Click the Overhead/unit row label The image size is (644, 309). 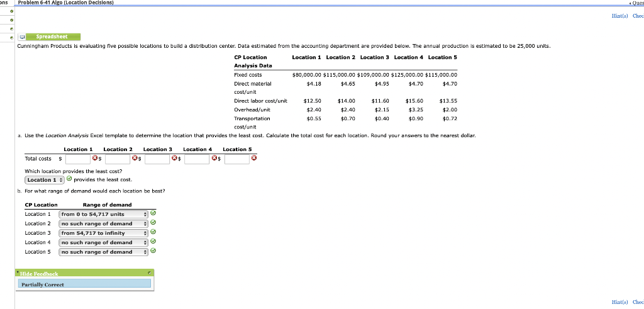click(252, 110)
